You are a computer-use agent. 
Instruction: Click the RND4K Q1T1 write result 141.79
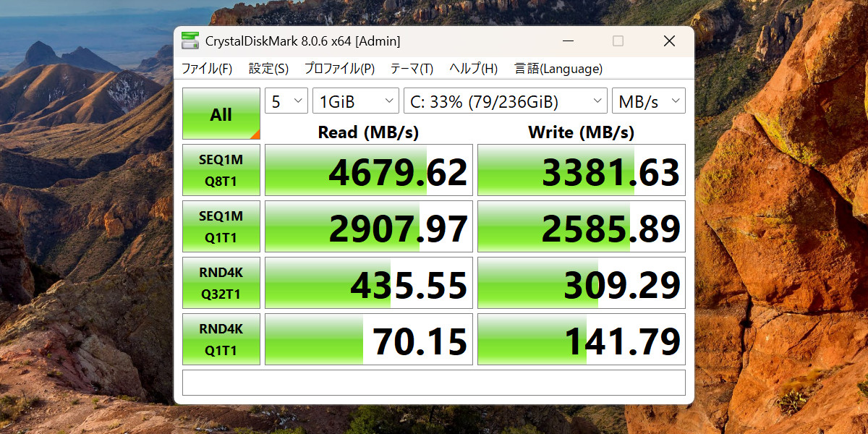tap(582, 340)
